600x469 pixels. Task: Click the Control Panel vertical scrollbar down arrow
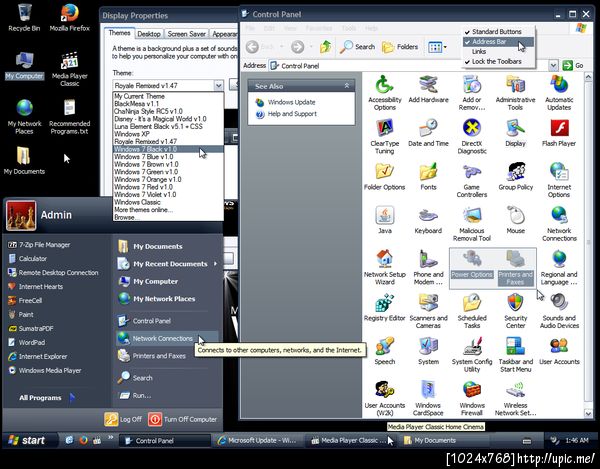(588, 413)
